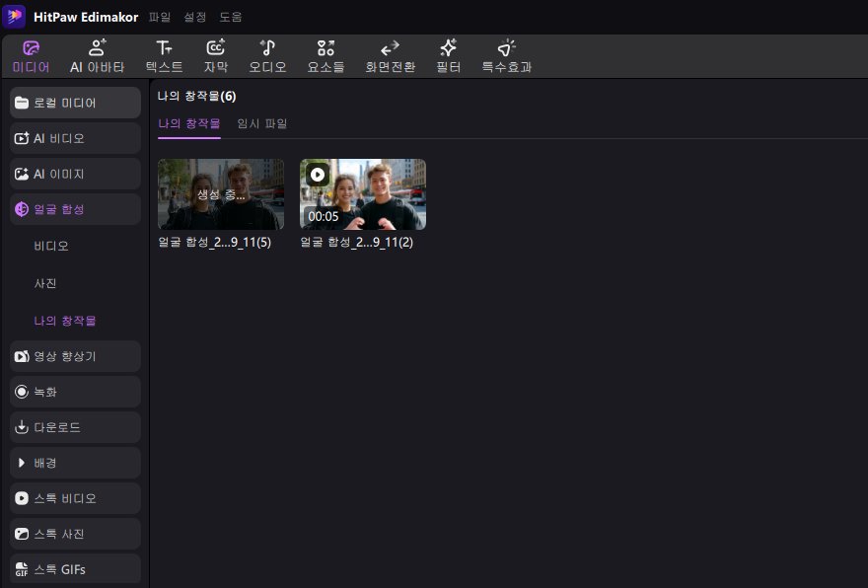Open the AI 아바타 toolbar icon

98,48
